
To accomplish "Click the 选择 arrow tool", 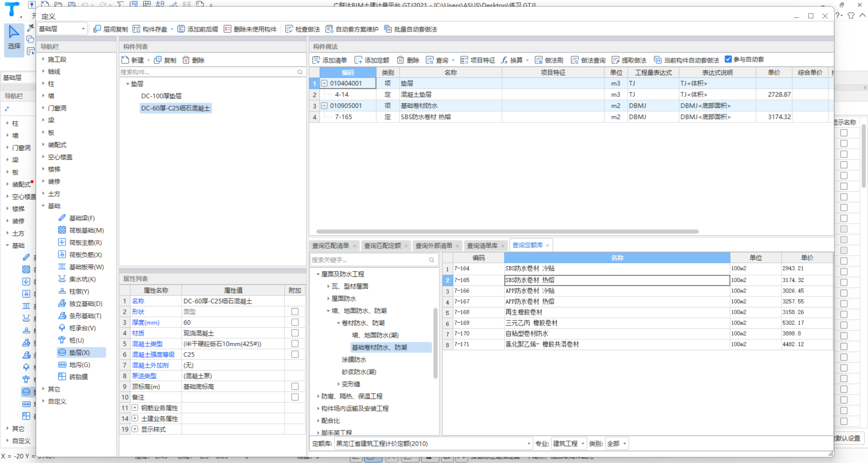I will tap(14, 40).
